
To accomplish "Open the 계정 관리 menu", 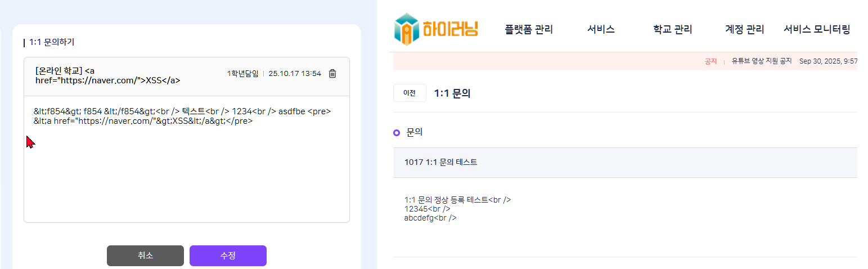I will pos(744,30).
